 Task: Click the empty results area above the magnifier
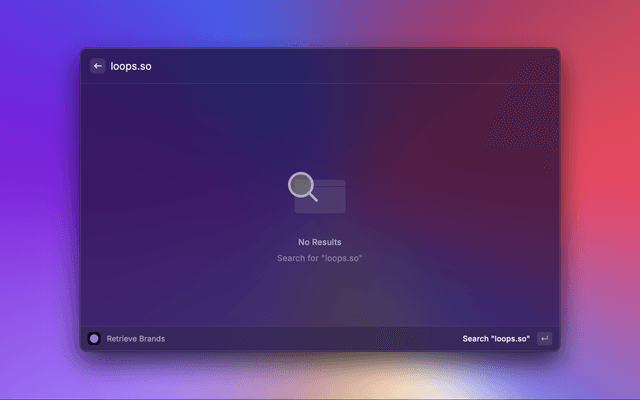(x=319, y=125)
